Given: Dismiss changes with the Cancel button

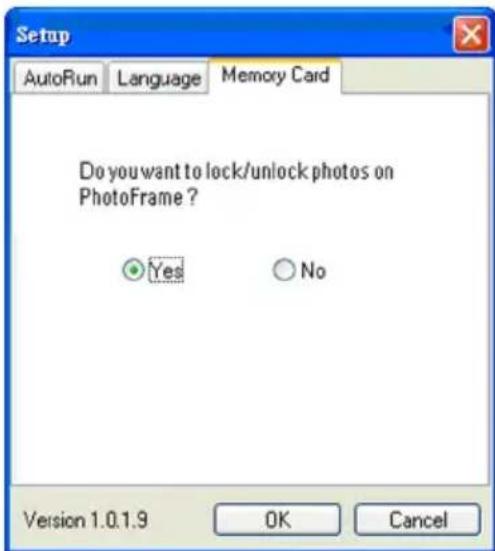Looking at the screenshot, I should pyautogui.click(x=418, y=520).
